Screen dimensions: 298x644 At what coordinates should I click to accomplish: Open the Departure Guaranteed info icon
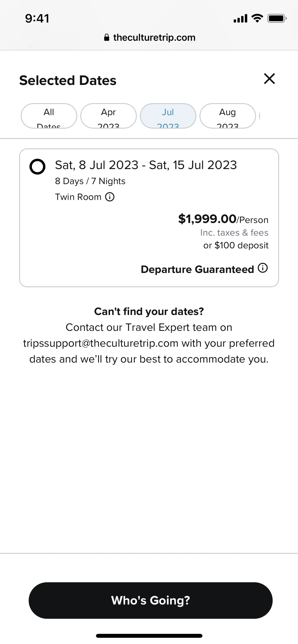pyautogui.click(x=263, y=268)
